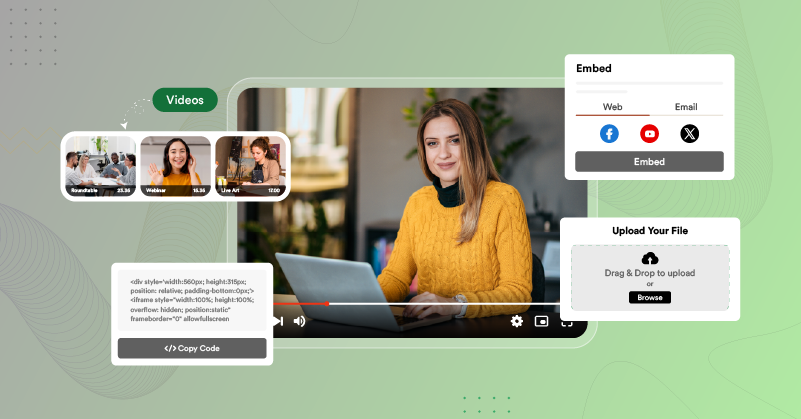The image size is (801, 419).
Task: Click the red playback progress handle
Action: tap(327, 304)
